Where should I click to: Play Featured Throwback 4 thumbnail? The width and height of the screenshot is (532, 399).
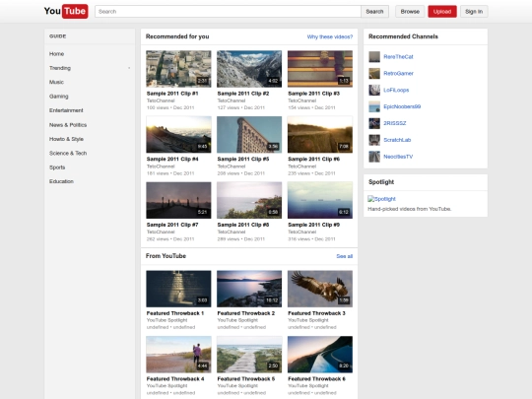click(178, 355)
